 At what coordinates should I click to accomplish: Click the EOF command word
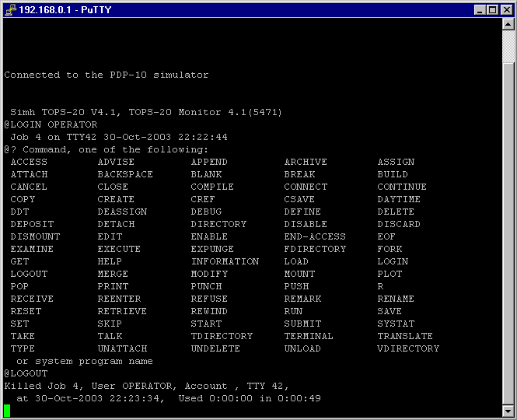tap(386, 236)
